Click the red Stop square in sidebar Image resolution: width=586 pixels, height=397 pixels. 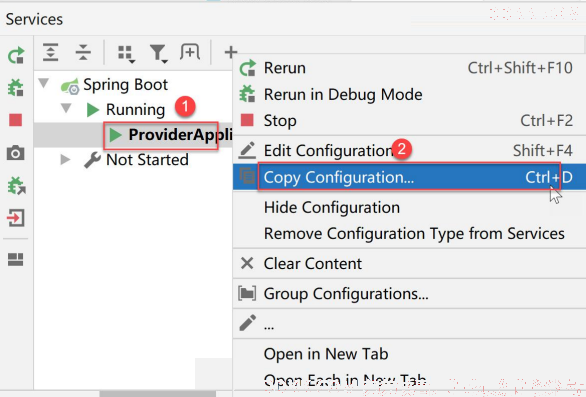(x=16, y=120)
